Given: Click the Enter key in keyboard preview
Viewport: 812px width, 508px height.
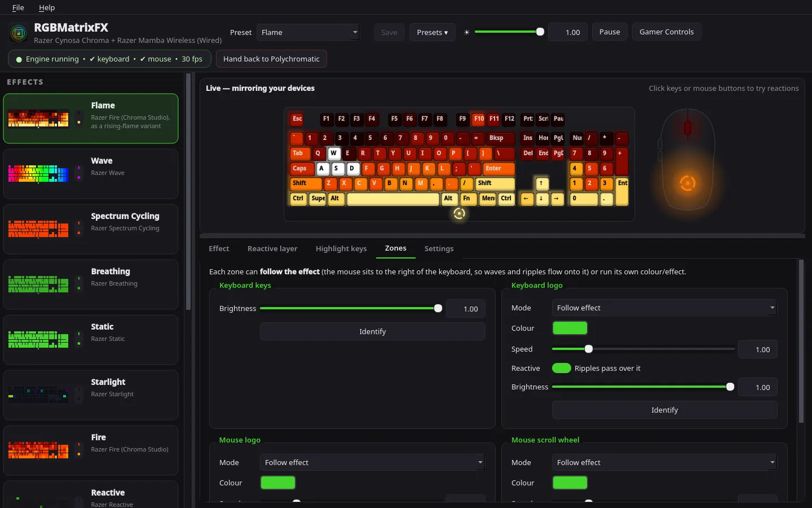Looking at the screenshot, I should [x=498, y=168].
